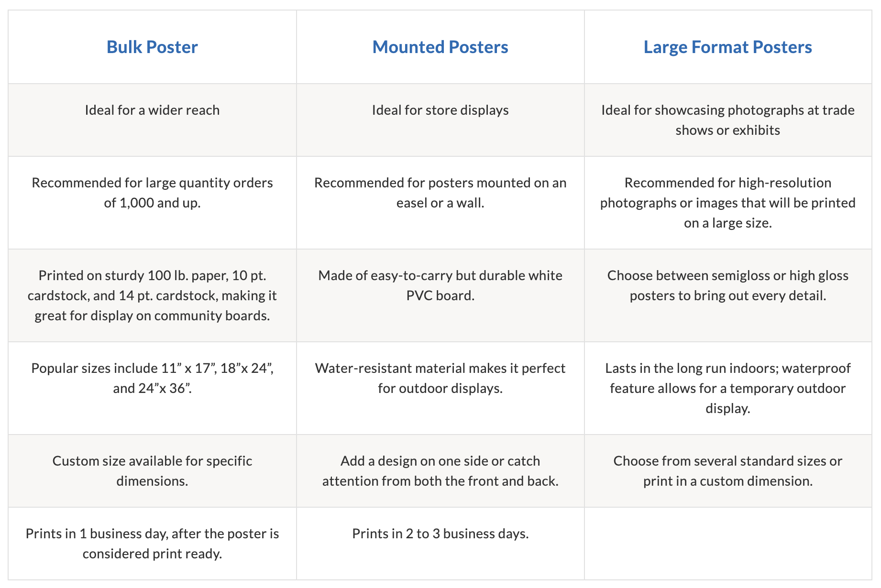Select the "Prints in 2 to 3 business days" text

(x=440, y=534)
